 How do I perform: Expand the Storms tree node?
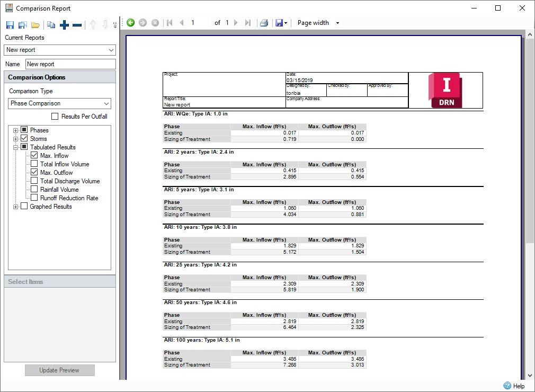pyautogui.click(x=15, y=139)
